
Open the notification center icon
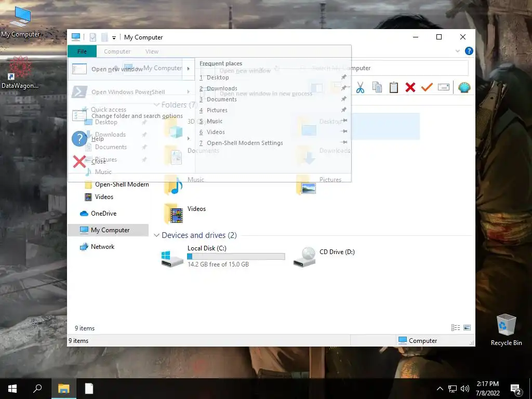coord(516,389)
